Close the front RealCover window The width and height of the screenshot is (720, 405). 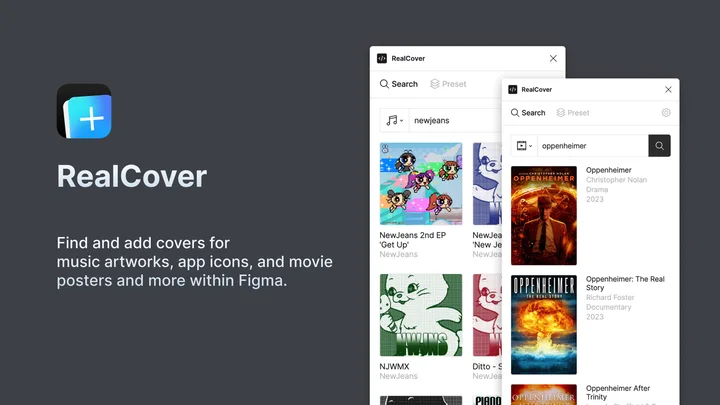pos(668,90)
